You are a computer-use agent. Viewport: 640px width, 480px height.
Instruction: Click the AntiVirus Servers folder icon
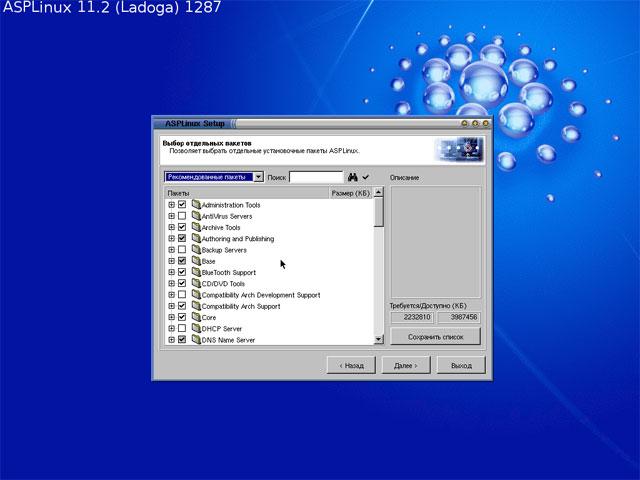pos(196,216)
